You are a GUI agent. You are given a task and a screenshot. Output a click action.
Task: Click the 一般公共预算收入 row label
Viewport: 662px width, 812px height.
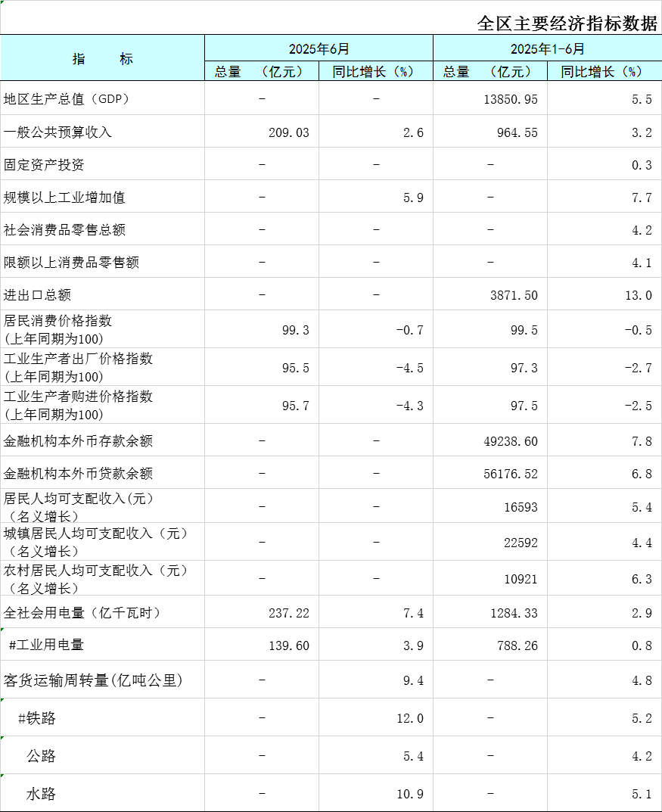click(x=58, y=132)
